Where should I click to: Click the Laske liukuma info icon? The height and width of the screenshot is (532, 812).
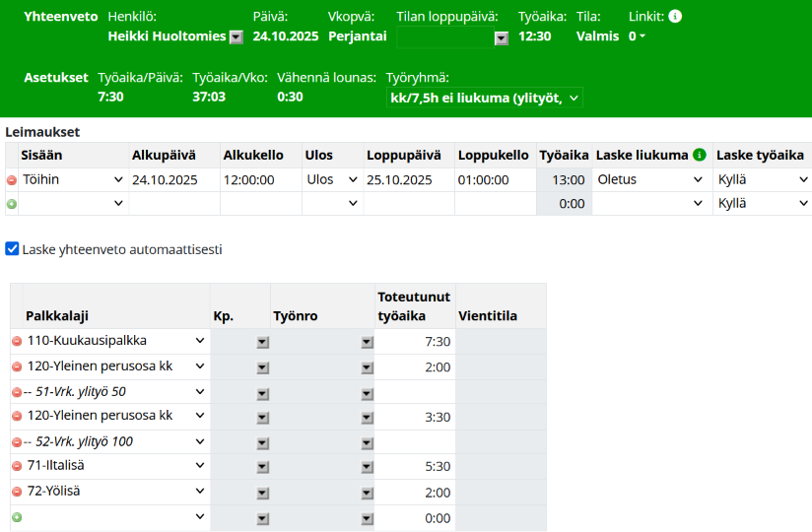700,155
